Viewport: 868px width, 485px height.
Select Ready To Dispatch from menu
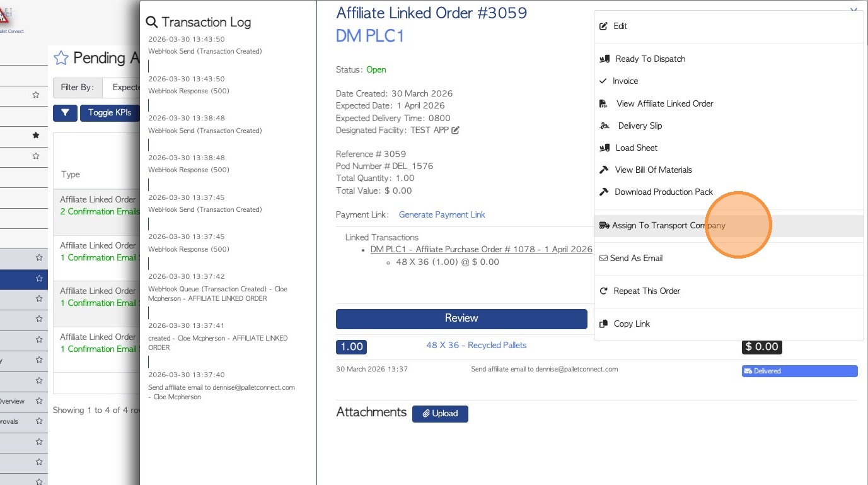[650, 59]
